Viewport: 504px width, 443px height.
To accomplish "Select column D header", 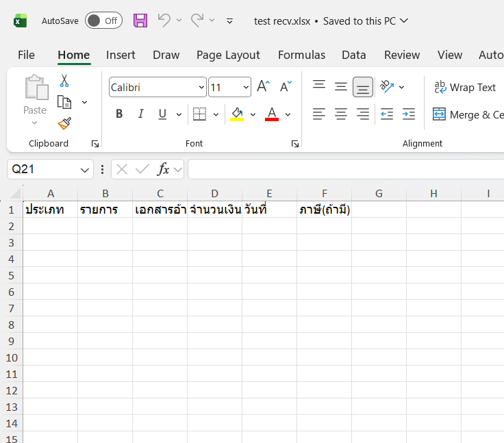I will [x=214, y=194].
